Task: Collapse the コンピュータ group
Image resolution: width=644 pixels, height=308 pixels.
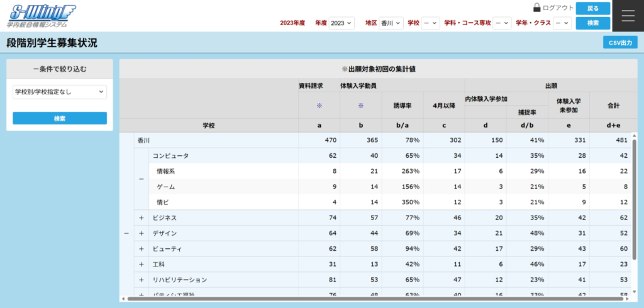Action: point(142,179)
